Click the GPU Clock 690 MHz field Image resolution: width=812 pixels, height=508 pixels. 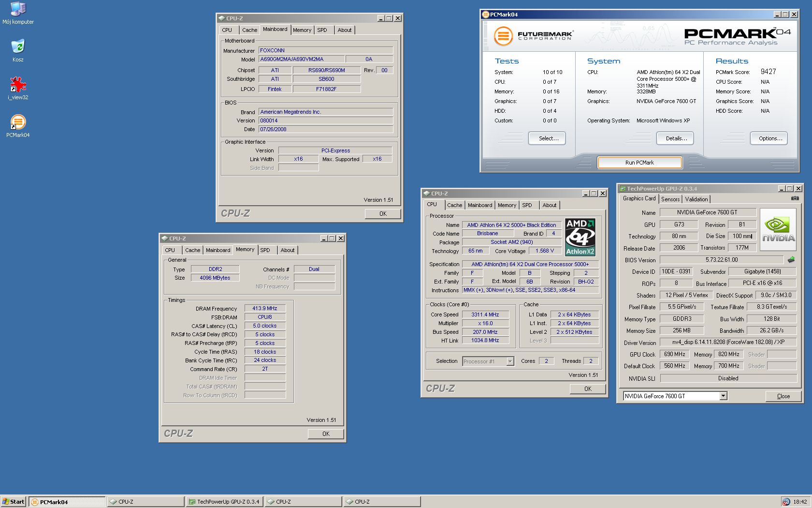pyautogui.click(x=675, y=354)
